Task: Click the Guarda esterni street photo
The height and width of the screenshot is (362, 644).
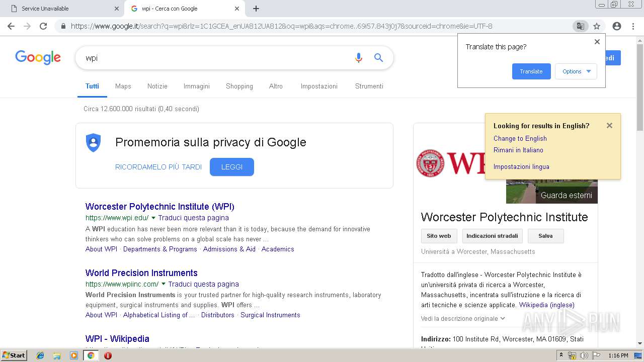Action: pyautogui.click(x=552, y=192)
